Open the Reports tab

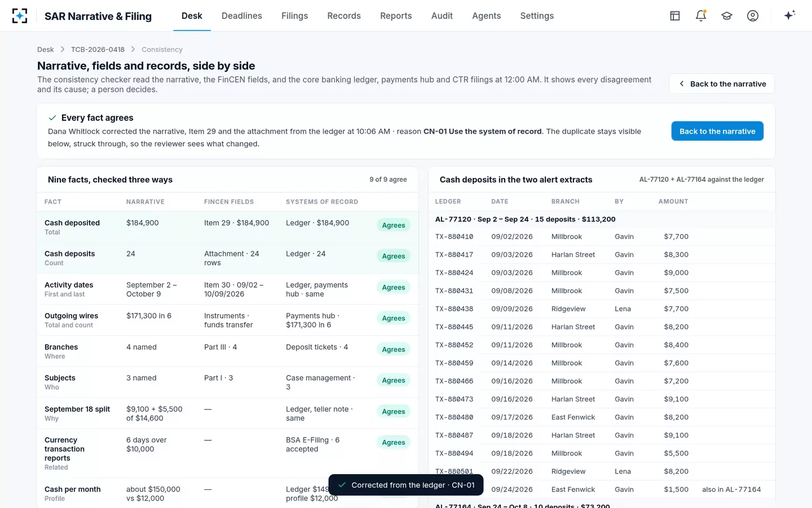point(396,16)
